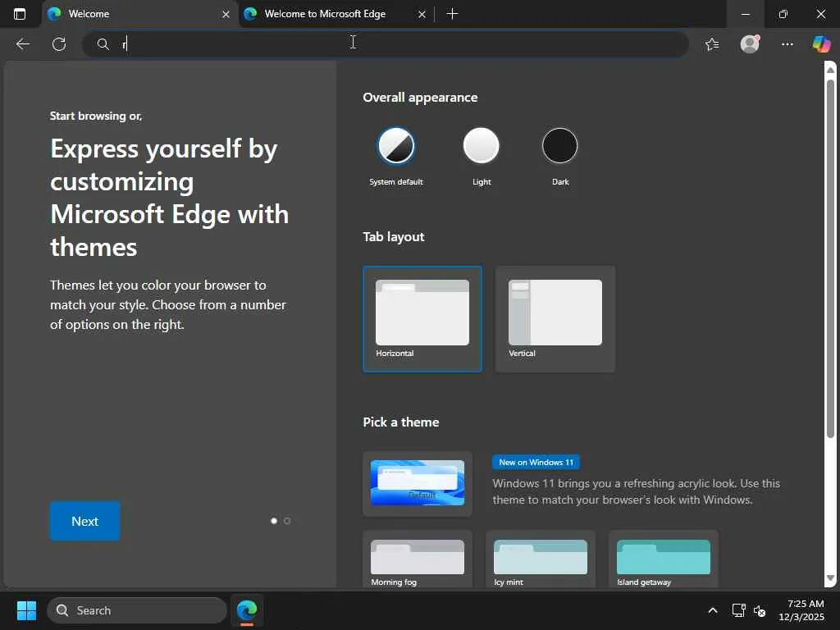Viewport: 840px width, 630px height.
Task: Select first page indicator dot
Action: pos(274,521)
